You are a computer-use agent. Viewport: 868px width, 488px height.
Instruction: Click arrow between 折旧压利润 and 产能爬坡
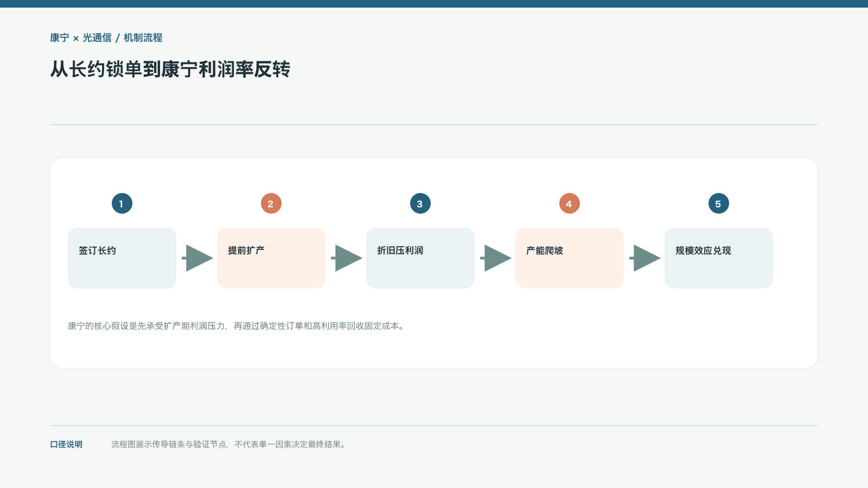(x=495, y=258)
